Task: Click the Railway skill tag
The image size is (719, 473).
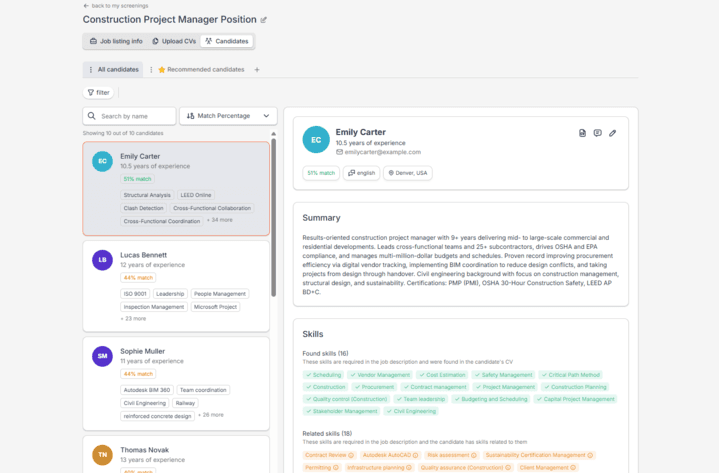Action: (x=185, y=403)
